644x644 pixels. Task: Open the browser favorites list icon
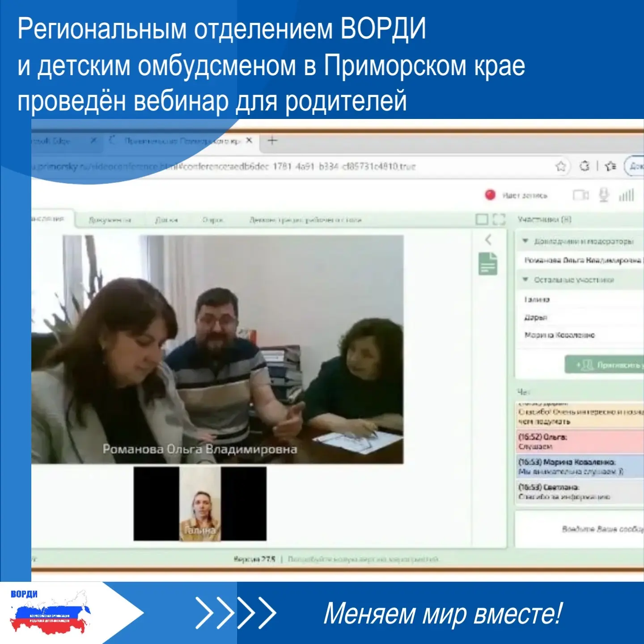pyautogui.click(x=610, y=166)
